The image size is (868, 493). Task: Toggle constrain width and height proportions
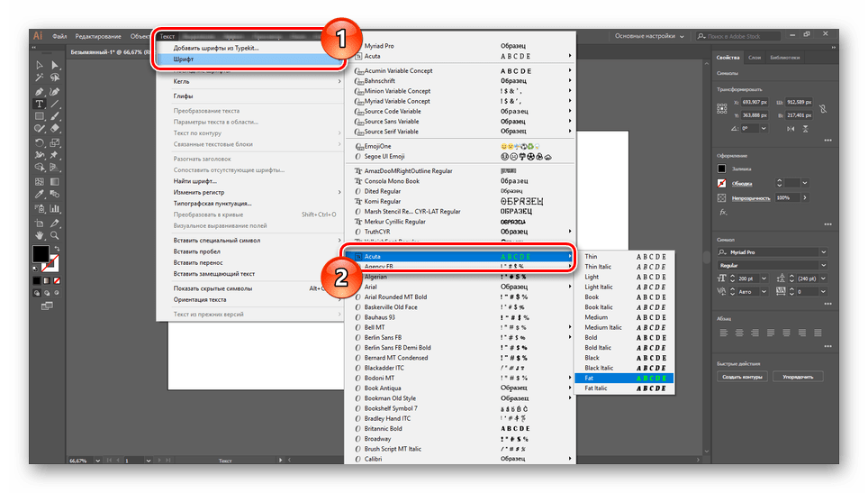click(x=823, y=109)
